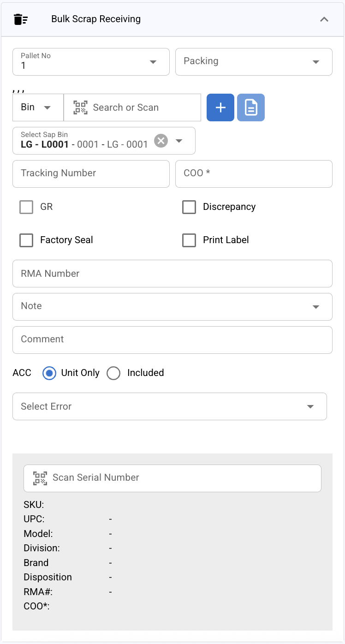Expand the Select Sap Bin dropdown arrow
This screenshot has height=644, width=345.
(179, 141)
